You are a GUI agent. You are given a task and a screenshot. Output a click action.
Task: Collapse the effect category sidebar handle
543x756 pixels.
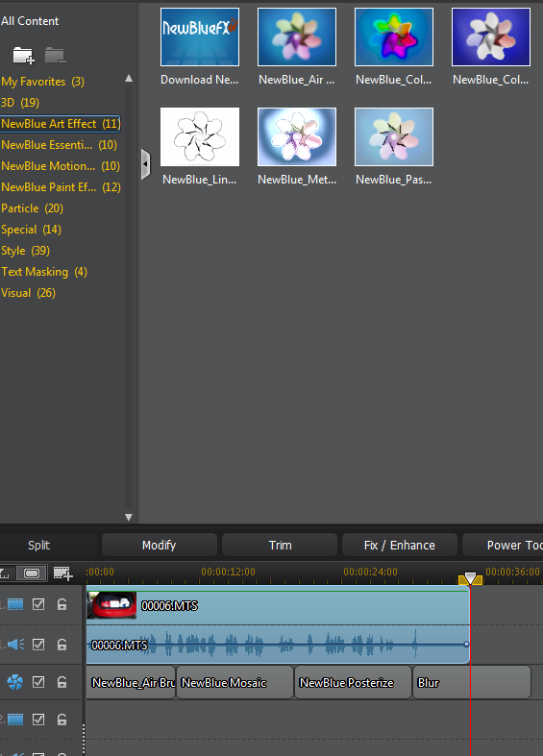coord(145,164)
